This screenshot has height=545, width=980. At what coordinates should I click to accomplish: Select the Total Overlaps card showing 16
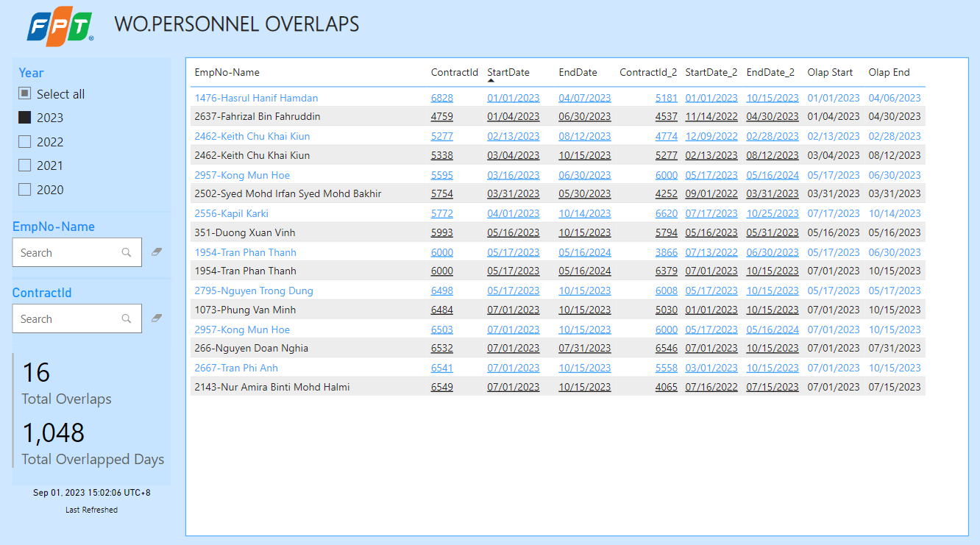click(x=66, y=384)
